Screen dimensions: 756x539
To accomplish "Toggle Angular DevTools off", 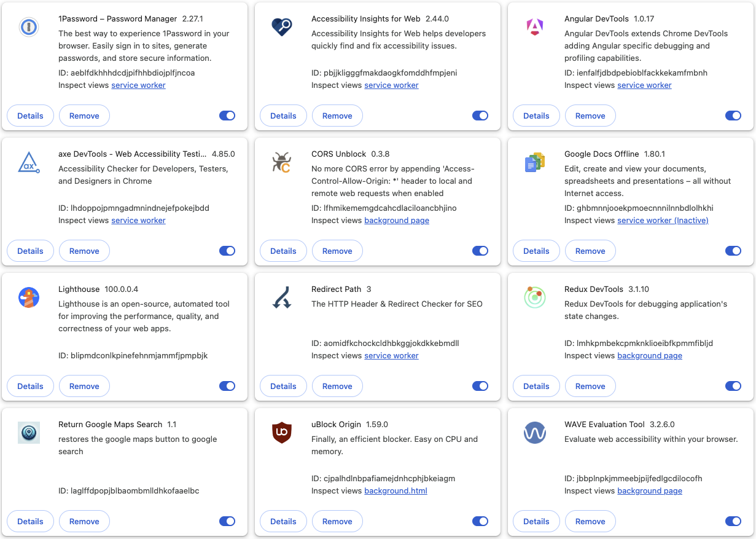I will click(x=733, y=116).
